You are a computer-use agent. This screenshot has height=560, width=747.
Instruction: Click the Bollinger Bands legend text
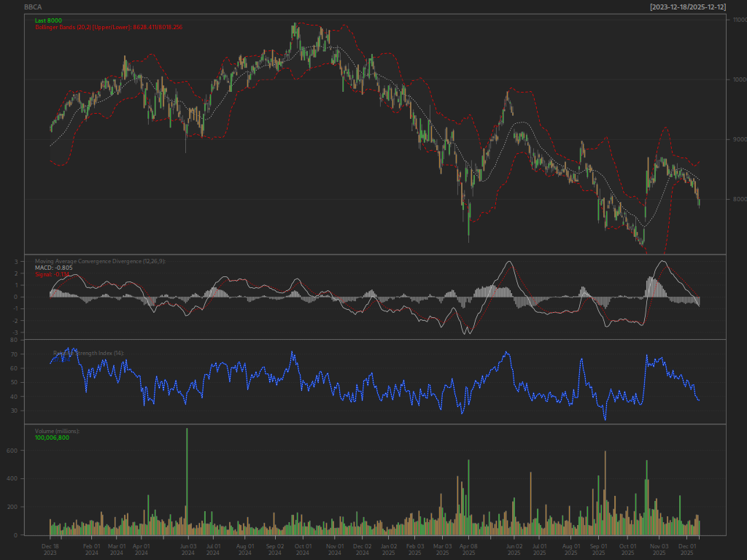coord(109,27)
